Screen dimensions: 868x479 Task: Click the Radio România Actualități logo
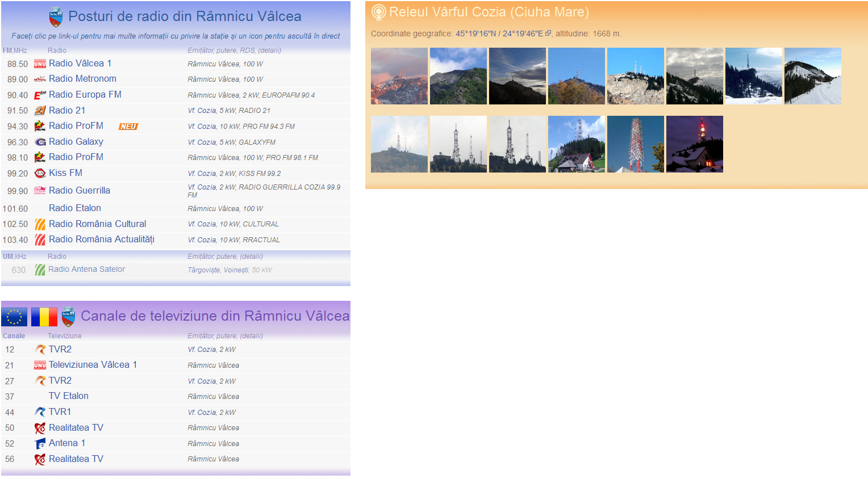[40, 239]
